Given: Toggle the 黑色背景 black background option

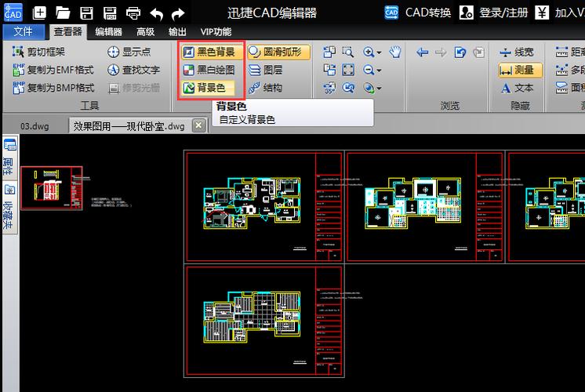Looking at the screenshot, I should pyautogui.click(x=209, y=53).
